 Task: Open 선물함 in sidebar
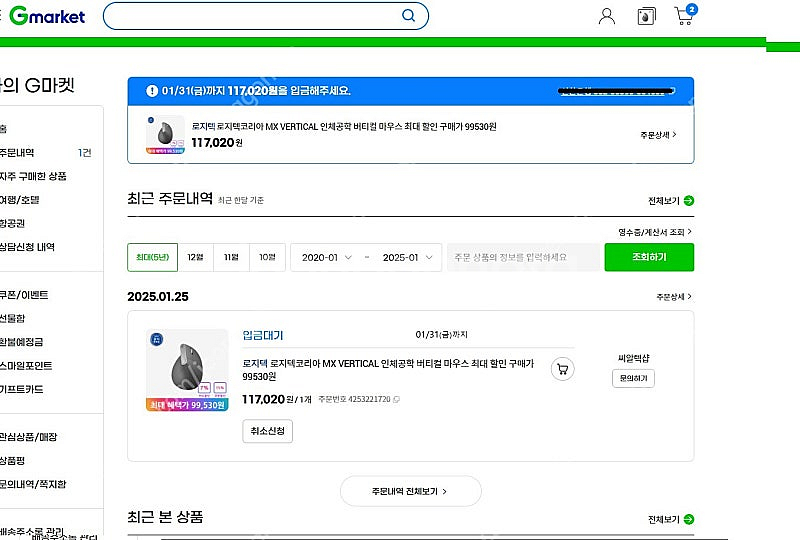(x=12, y=318)
